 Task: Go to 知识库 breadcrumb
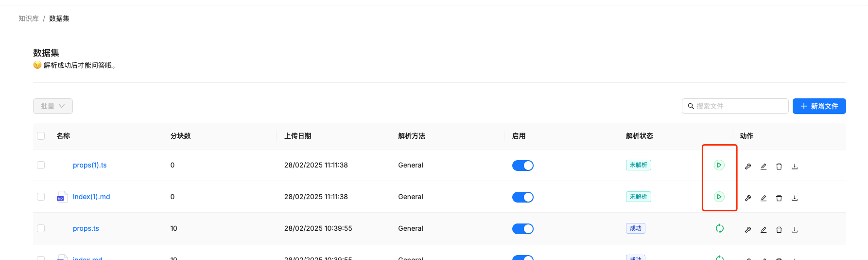click(29, 19)
